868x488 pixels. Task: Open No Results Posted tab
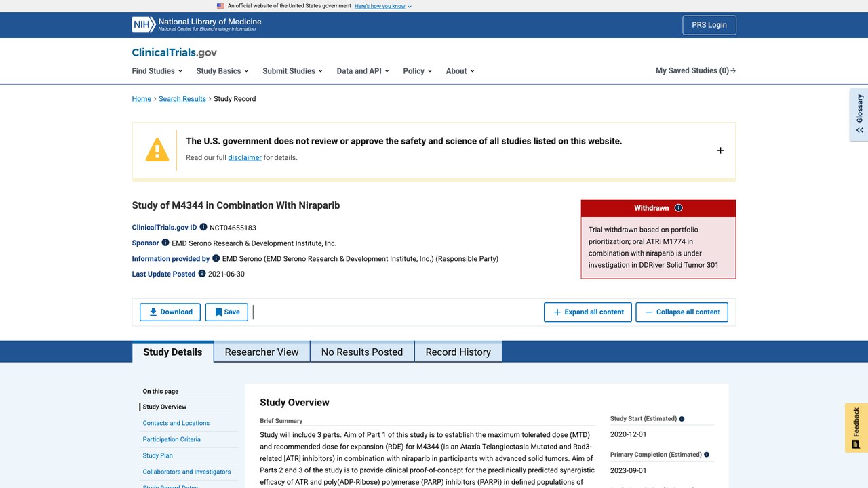(x=362, y=352)
